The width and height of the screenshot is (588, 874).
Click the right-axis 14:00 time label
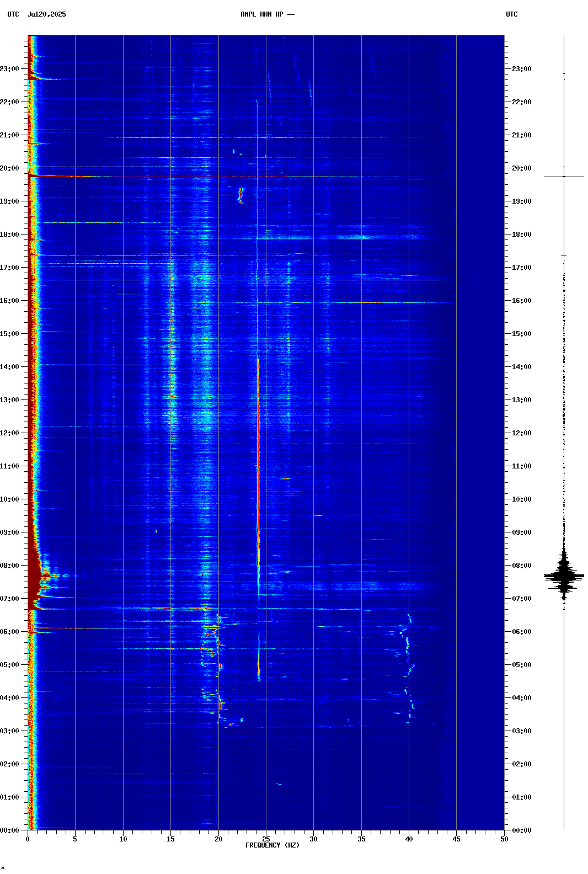pyautogui.click(x=522, y=367)
